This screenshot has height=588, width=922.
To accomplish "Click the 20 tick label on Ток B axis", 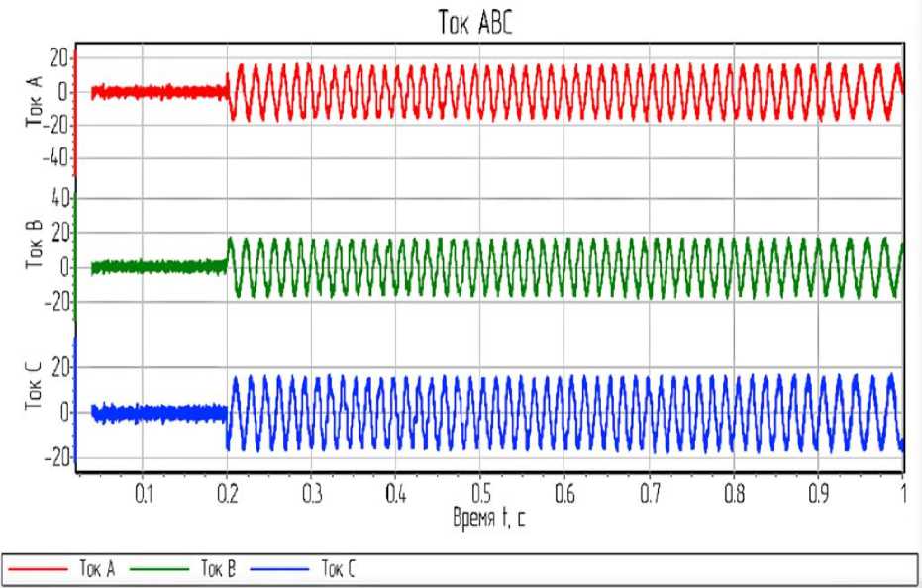I will tap(60, 233).
